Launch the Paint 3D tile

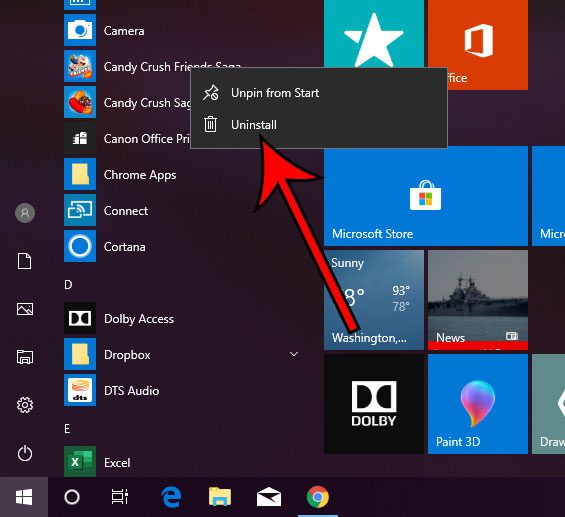tap(478, 404)
